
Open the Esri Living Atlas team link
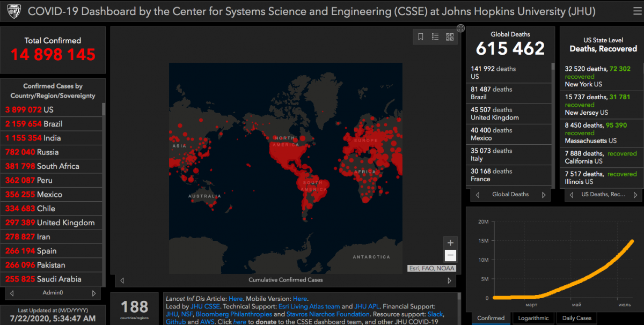pyautogui.click(x=309, y=306)
